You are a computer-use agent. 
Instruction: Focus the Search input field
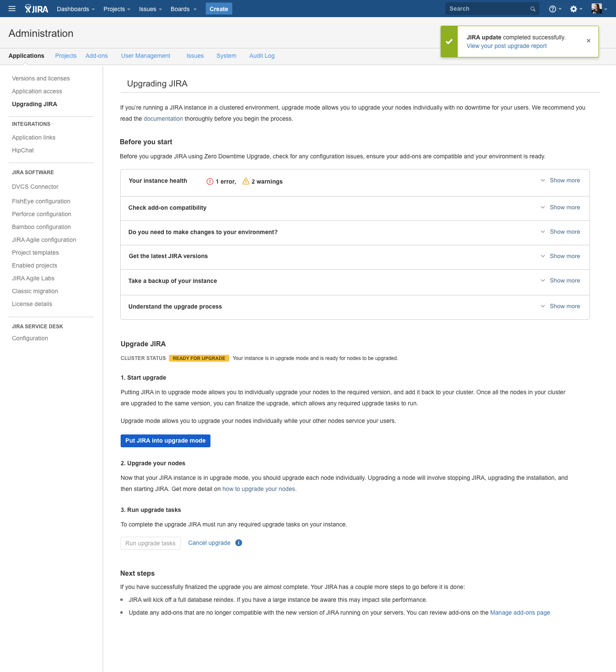[x=492, y=9]
